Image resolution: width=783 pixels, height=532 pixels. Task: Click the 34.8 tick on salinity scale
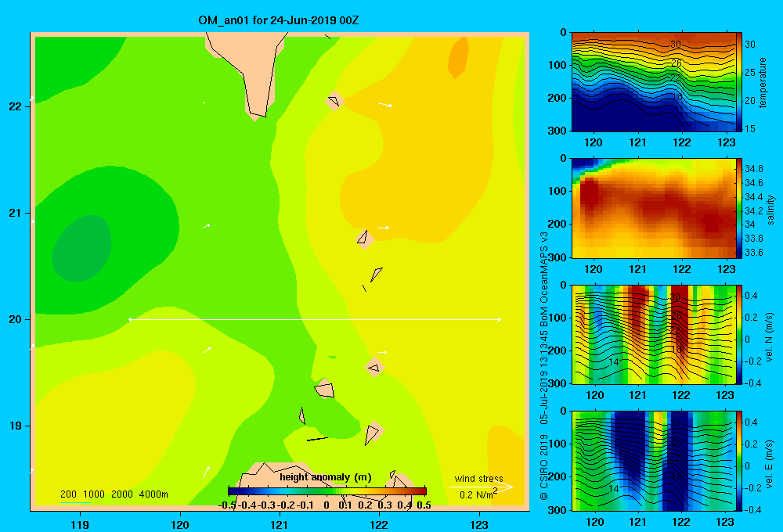point(753,169)
